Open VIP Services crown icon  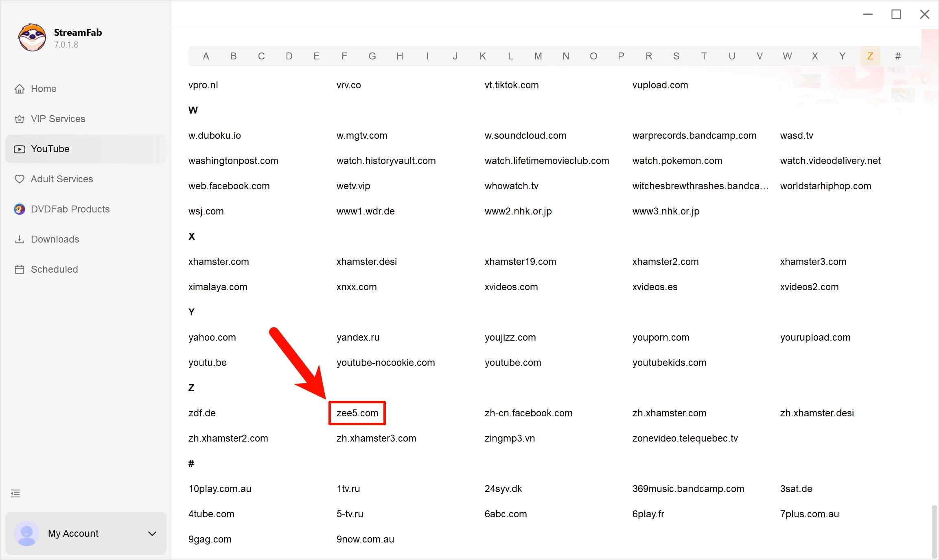pos(19,119)
